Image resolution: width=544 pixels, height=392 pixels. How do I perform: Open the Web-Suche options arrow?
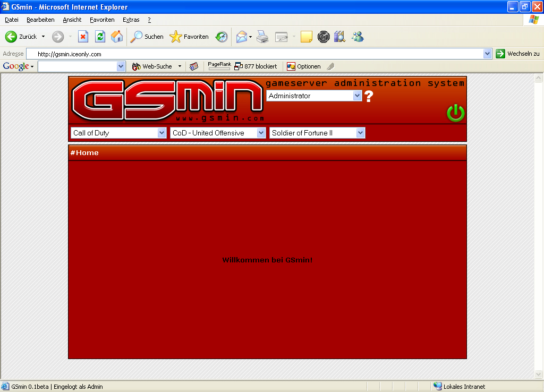click(180, 66)
